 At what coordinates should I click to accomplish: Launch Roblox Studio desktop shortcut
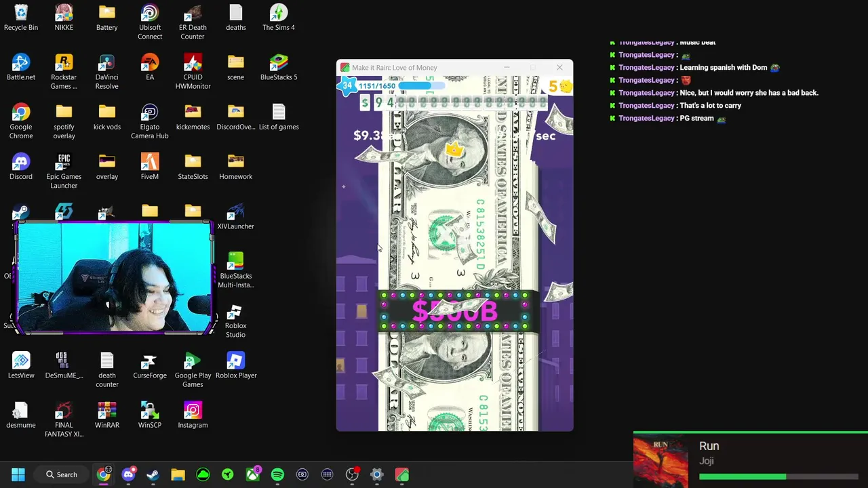(x=235, y=321)
